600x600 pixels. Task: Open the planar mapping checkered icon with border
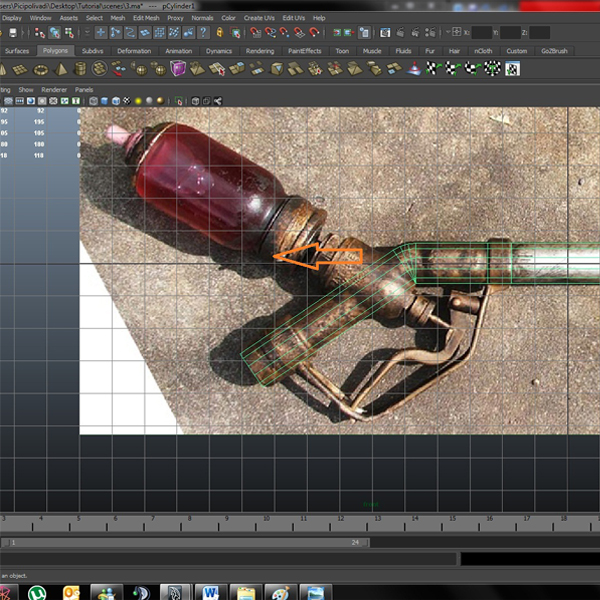click(x=512, y=69)
